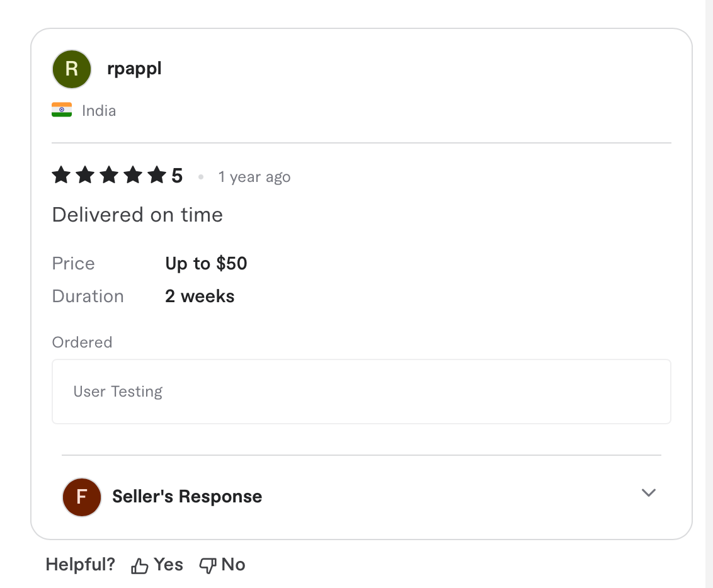Select the User Testing service tag

(x=117, y=391)
